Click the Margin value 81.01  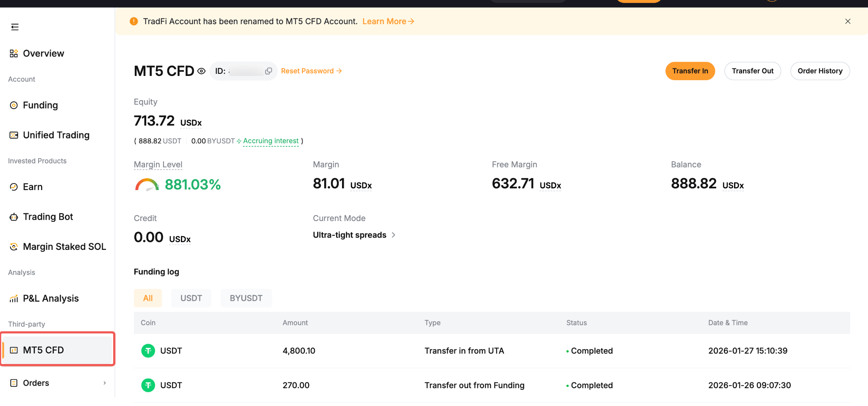[329, 184]
